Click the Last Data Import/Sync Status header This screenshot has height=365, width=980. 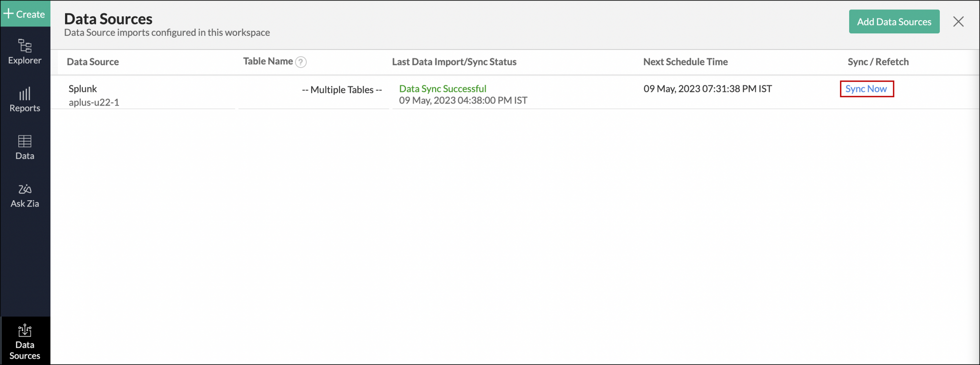(x=454, y=62)
